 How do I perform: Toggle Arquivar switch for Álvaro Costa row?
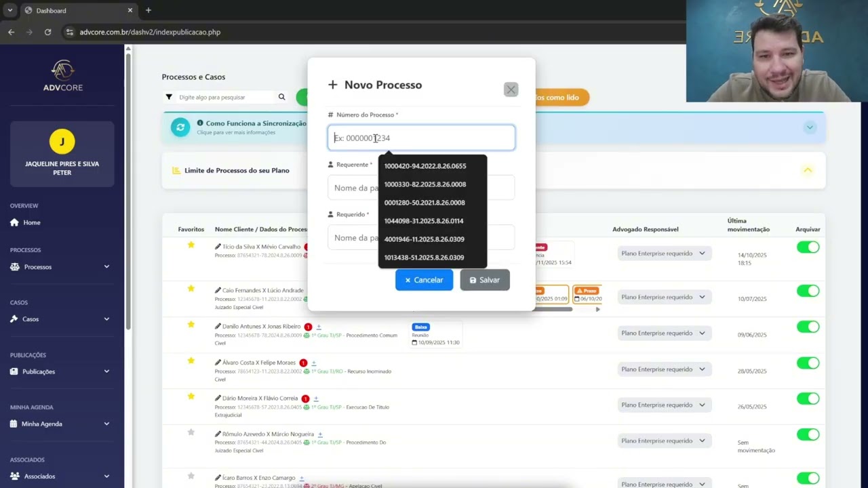coord(808,363)
